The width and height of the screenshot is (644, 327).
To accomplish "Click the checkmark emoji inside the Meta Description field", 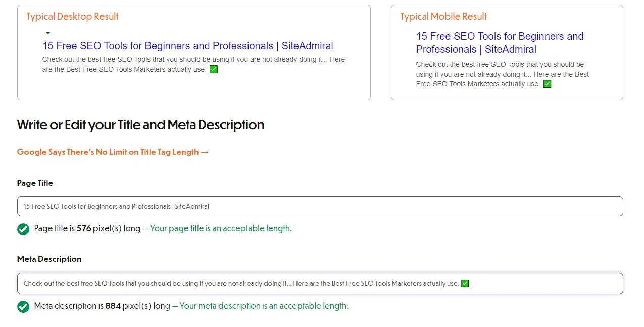I will click(465, 284).
